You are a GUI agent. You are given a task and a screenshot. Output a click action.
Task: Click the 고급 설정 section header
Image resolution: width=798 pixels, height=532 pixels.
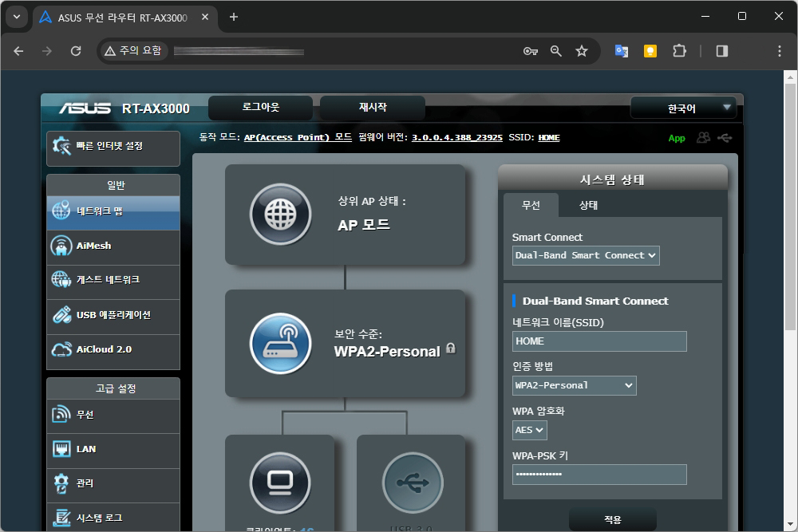113,388
